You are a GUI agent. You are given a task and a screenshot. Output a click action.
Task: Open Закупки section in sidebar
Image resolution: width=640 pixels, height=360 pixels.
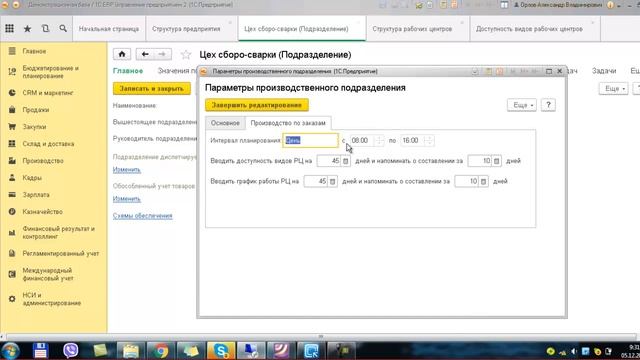tap(34, 127)
